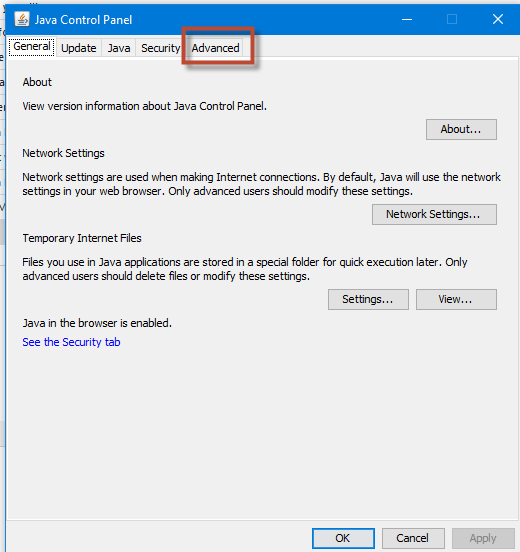Open temporary files Settings... button
The image size is (520, 552).
(x=368, y=299)
